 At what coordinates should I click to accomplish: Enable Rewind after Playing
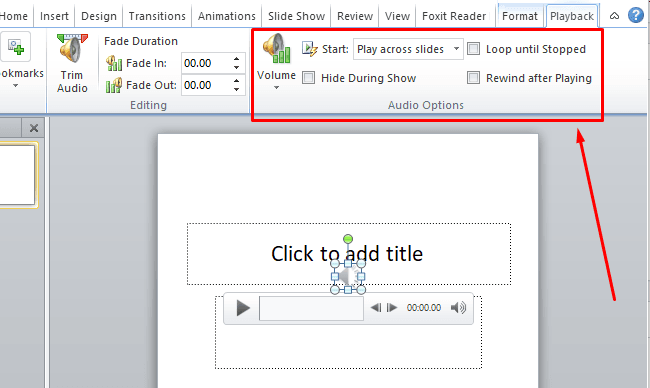(x=473, y=78)
